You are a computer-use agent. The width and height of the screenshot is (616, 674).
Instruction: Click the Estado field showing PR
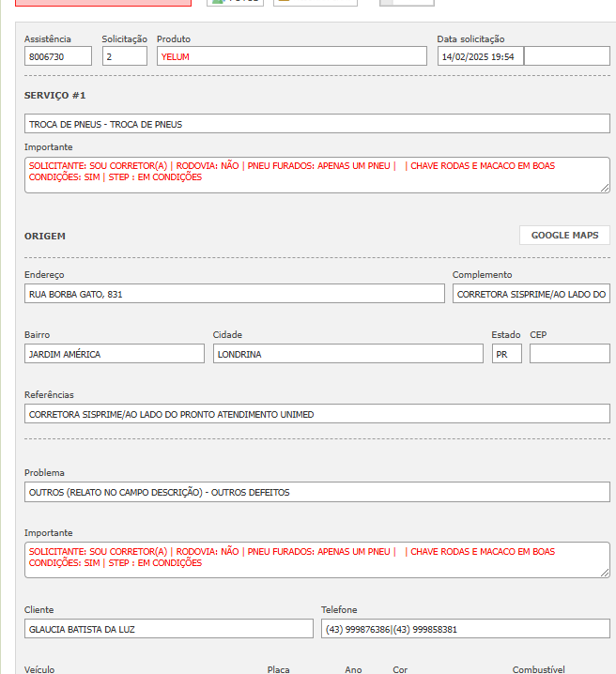coord(506,354)
